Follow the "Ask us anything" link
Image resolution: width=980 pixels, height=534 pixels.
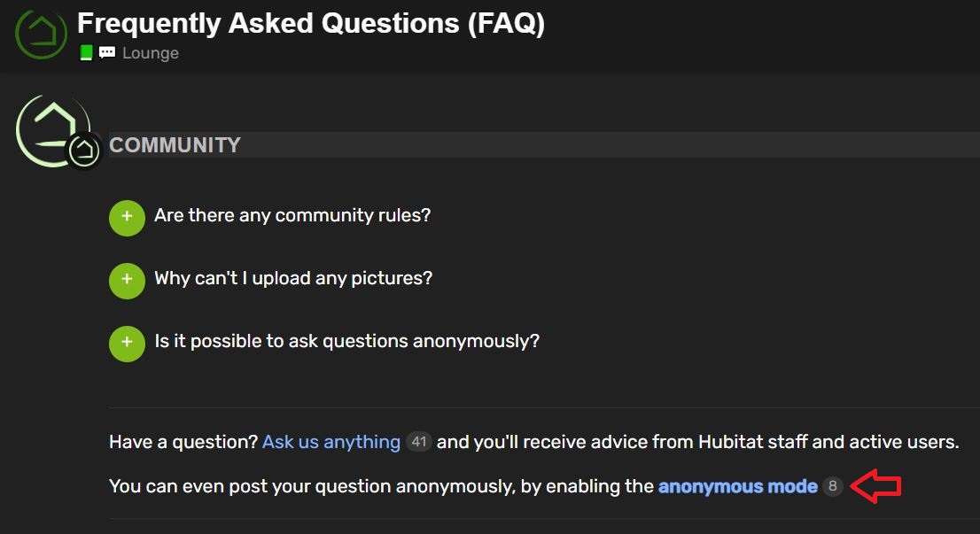(x=331, y=442)
